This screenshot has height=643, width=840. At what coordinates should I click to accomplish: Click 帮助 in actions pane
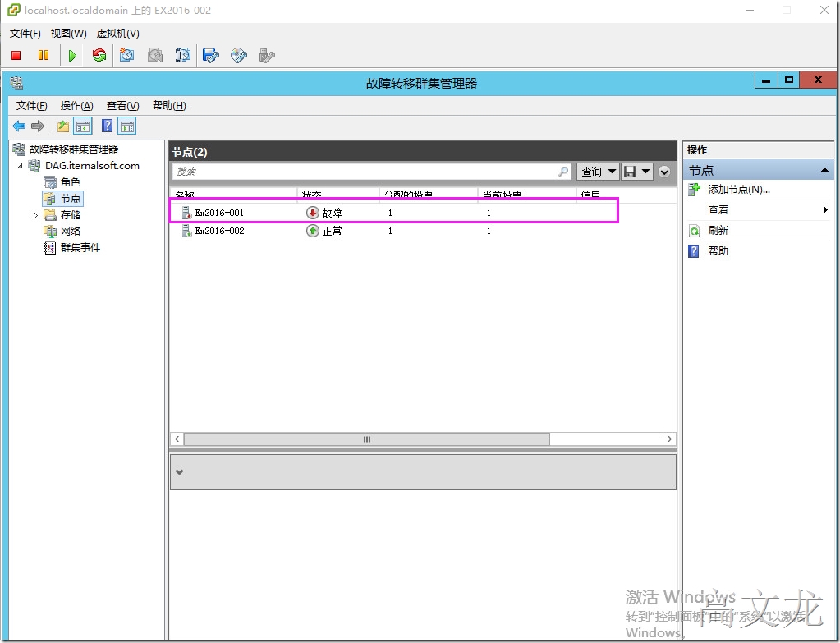718,250
